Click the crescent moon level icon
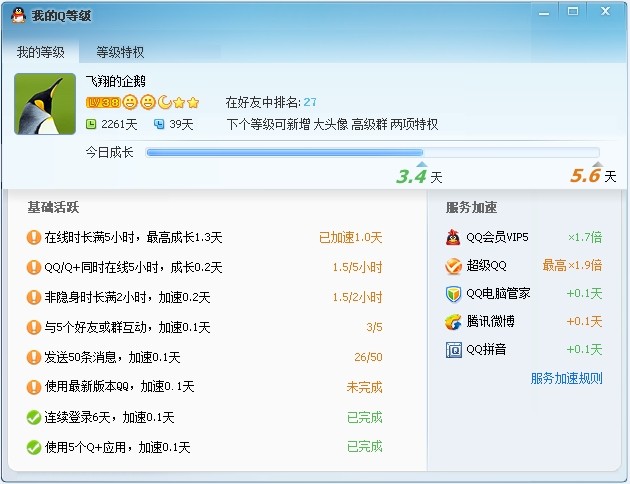 (164, 102)
